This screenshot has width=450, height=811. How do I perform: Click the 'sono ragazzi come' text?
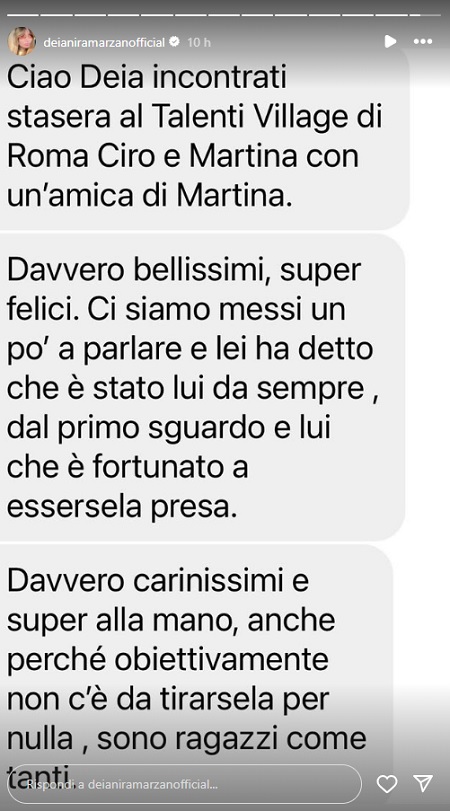click(x=232, y=738)
